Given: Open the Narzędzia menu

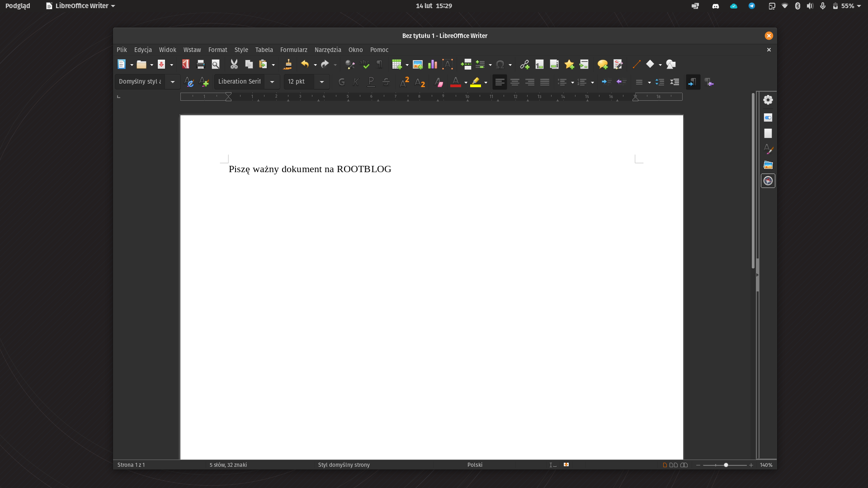Looking at the screenshot, I should [x=327, y=50].
